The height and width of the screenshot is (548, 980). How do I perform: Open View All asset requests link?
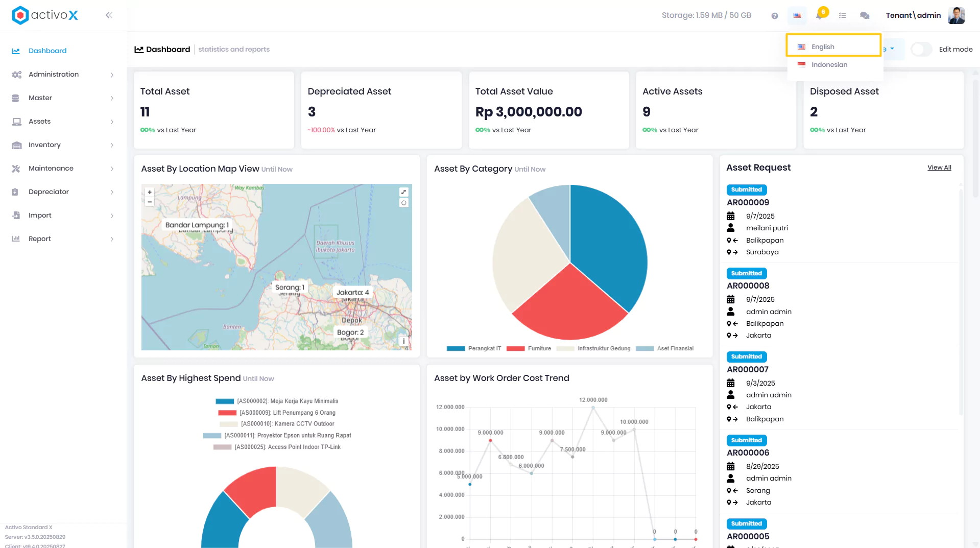coord(939,168)
